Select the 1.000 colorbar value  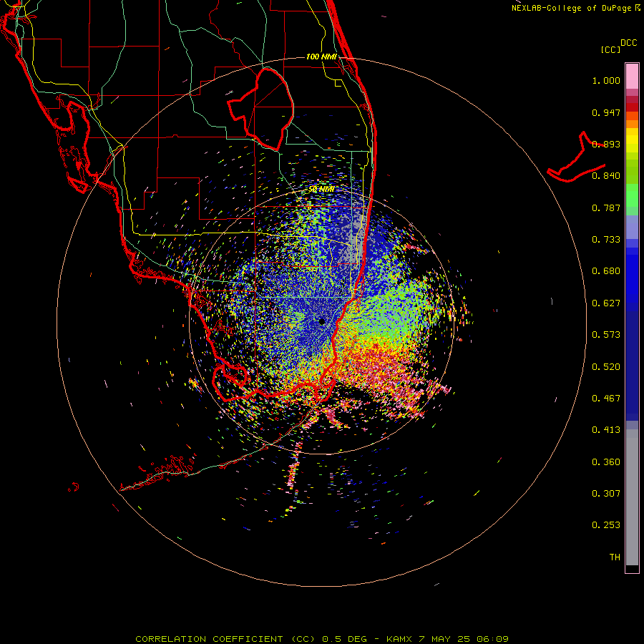click(606, 80)
